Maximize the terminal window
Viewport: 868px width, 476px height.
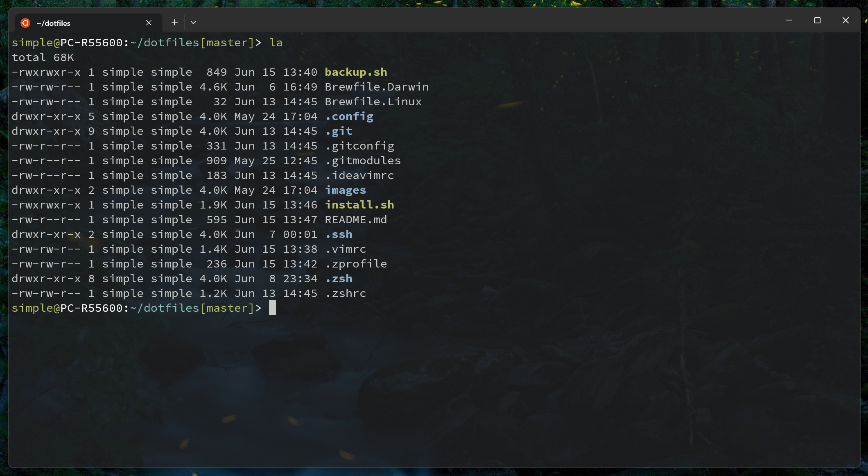817,20
